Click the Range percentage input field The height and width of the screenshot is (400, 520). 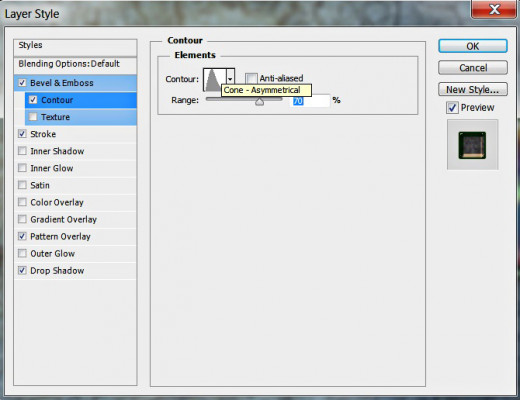pos(310,101)
